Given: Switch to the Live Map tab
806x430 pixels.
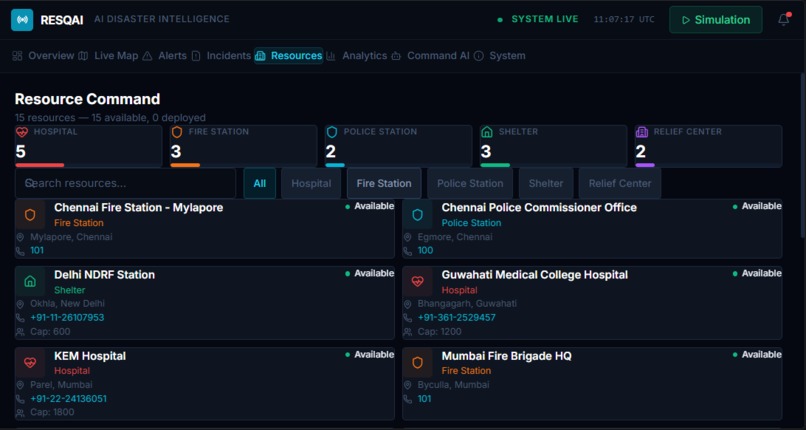Looking at the screenshot, I should click(109, 56).
